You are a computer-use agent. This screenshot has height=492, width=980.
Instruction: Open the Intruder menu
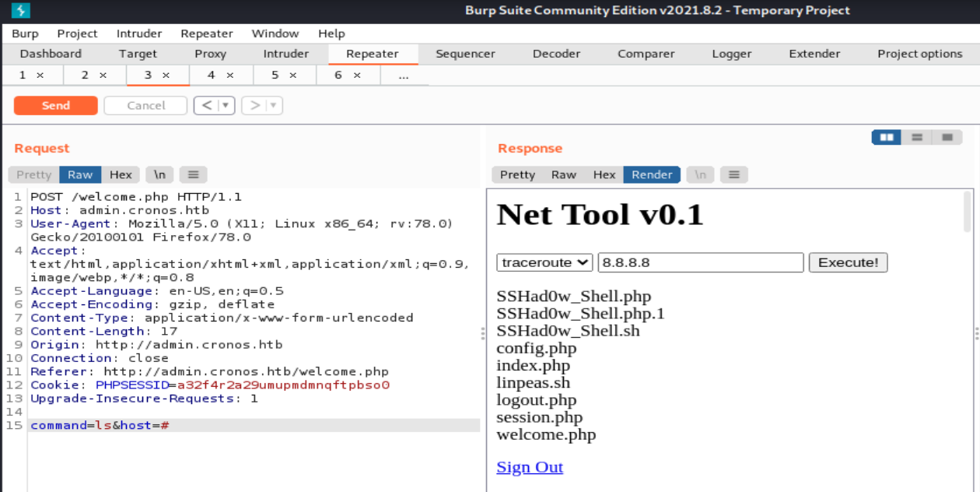[139, 33]
